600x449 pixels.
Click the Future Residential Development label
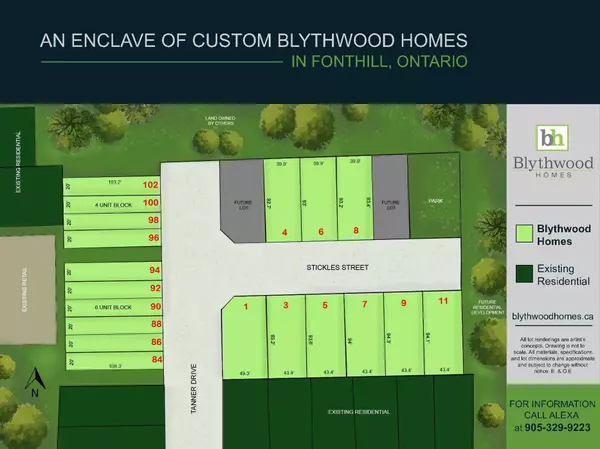pos(488,307)
